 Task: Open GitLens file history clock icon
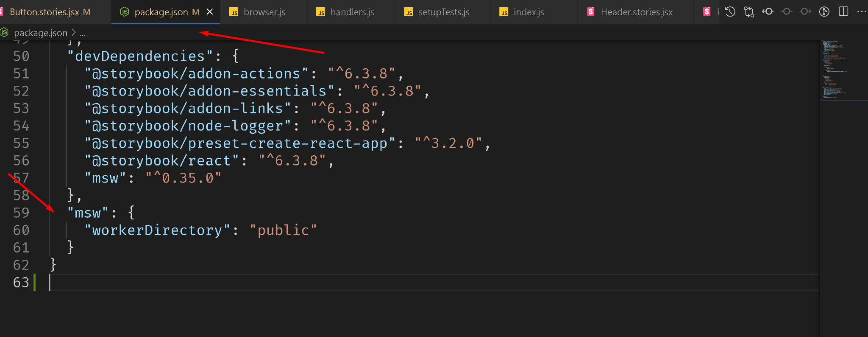[730, 12]
